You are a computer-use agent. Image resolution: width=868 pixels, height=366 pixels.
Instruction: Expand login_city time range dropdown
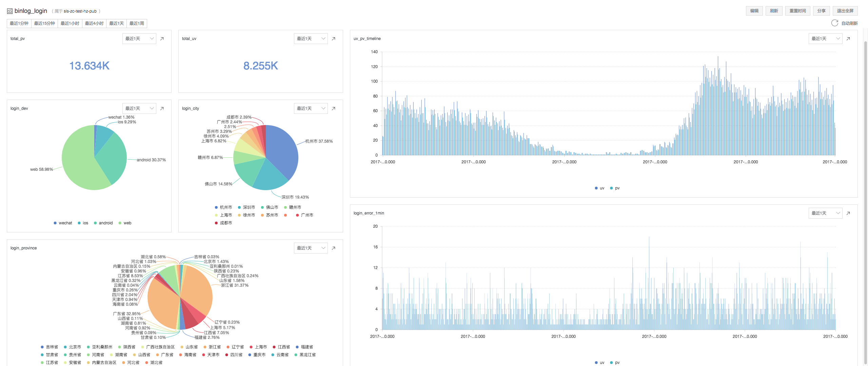coord(311,108)
